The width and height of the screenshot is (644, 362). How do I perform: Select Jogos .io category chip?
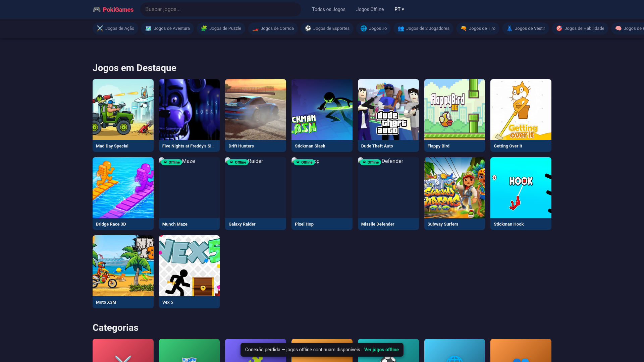point(374,28)
